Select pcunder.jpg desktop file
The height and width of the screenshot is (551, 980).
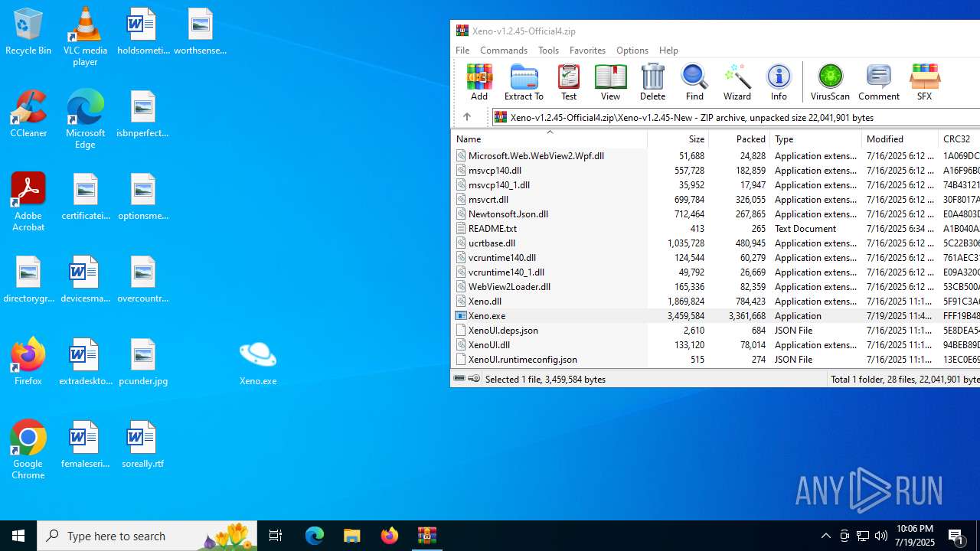143,361
